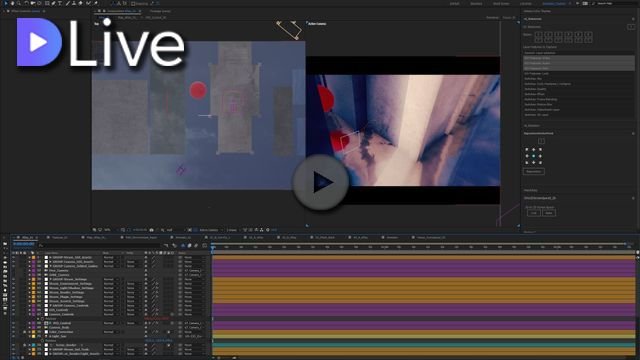Select 'Switches: Motion Blur' list entry
640x360 pixels.
(578, 104)
